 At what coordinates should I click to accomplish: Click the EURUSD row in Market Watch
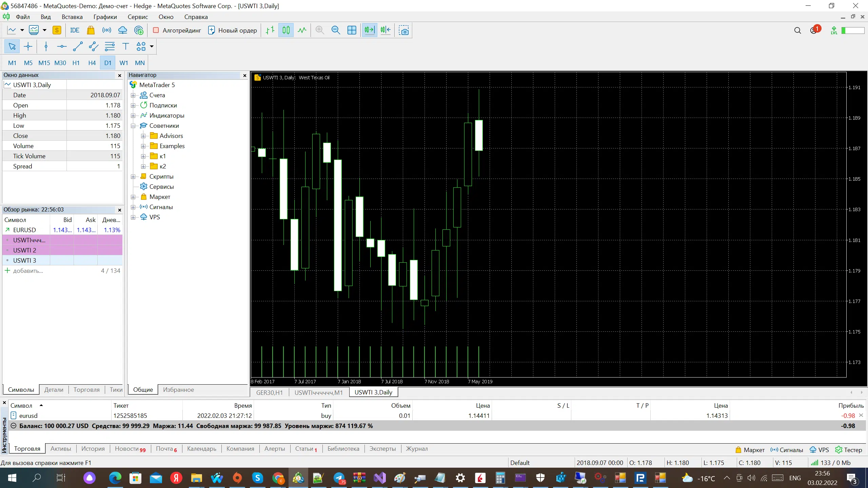coord(24,230)
